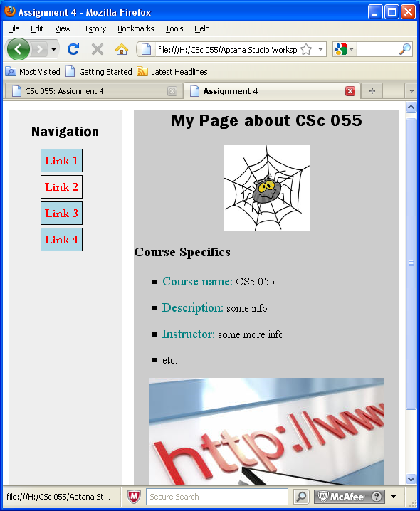Follow the Link 2 navigation link
Image resolution: width=420 pixels, height=511 pixels.
(x=61, y=186)
